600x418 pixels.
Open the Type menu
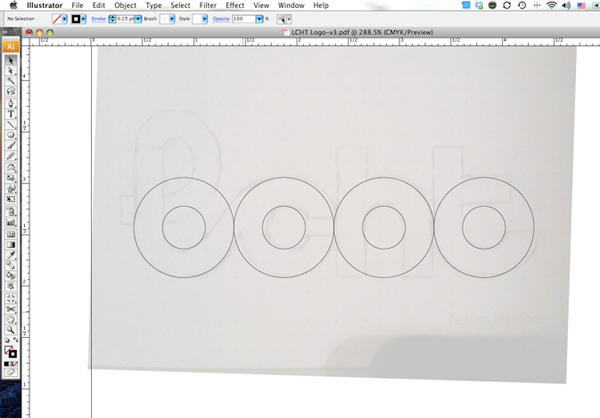153,5
